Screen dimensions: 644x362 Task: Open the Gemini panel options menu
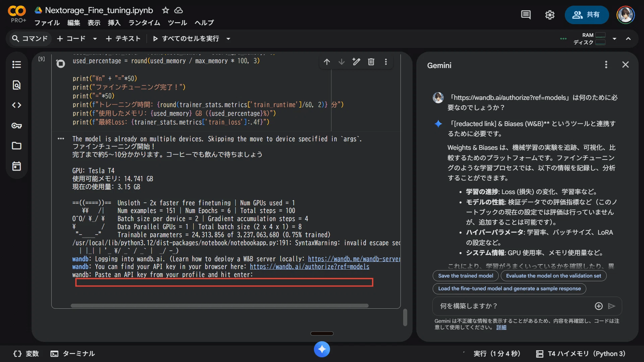point(606,65)
